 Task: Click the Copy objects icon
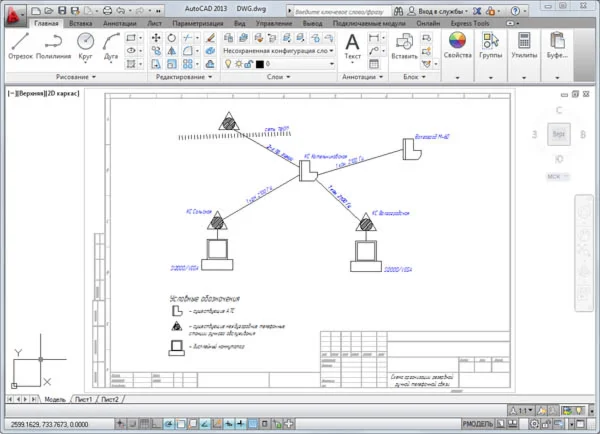coord(156,51)
